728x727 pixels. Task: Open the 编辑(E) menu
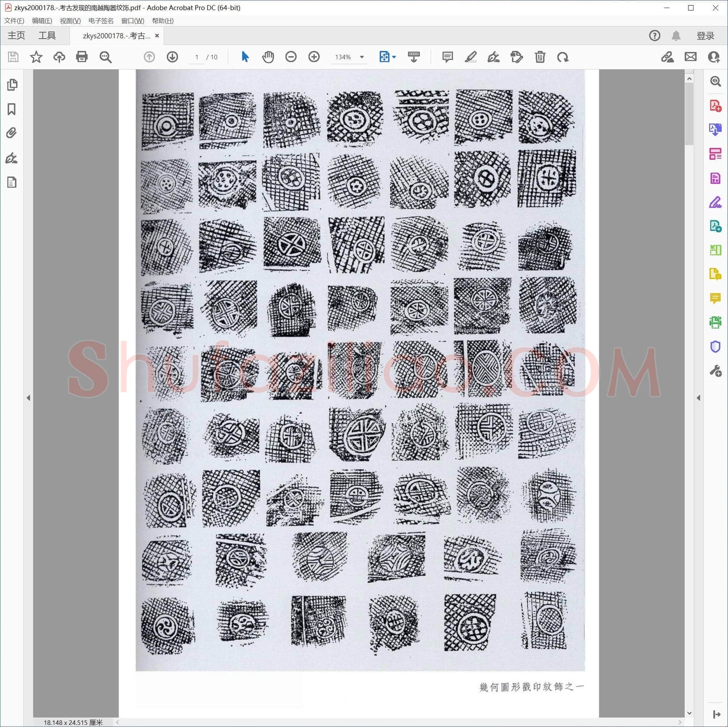(42, 21)
